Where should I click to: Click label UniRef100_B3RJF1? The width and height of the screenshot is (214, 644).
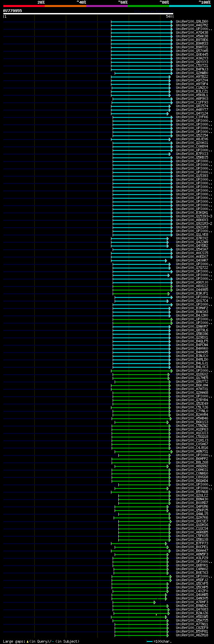tap(192, 294)
